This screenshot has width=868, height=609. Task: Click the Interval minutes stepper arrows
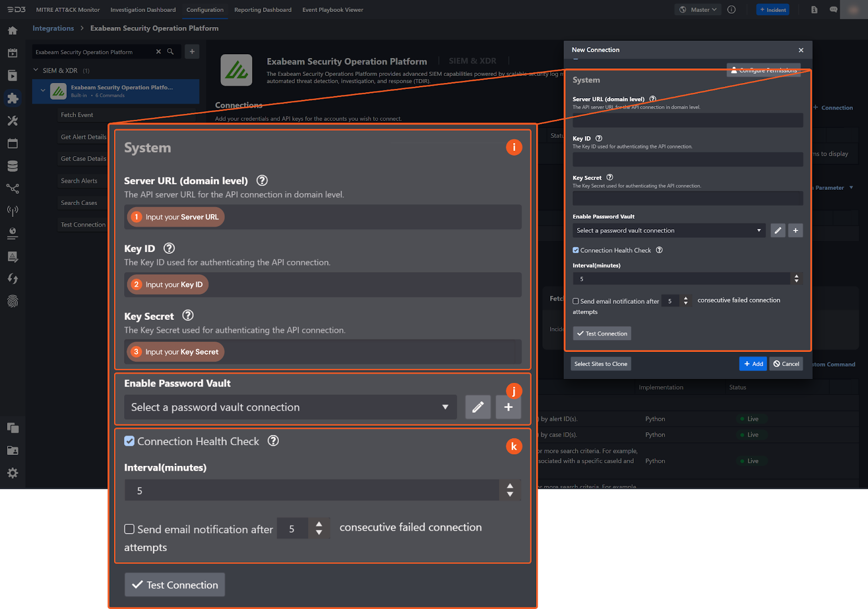tap(796, 278)
